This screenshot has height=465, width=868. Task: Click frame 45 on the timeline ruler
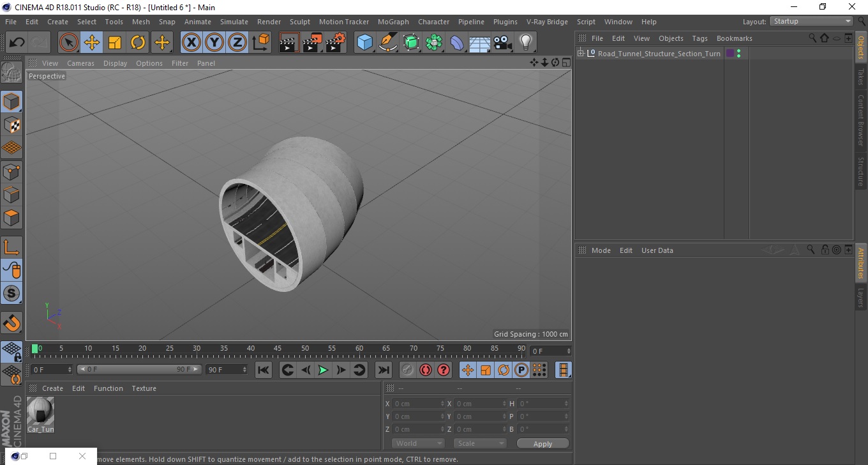(278, 349)
